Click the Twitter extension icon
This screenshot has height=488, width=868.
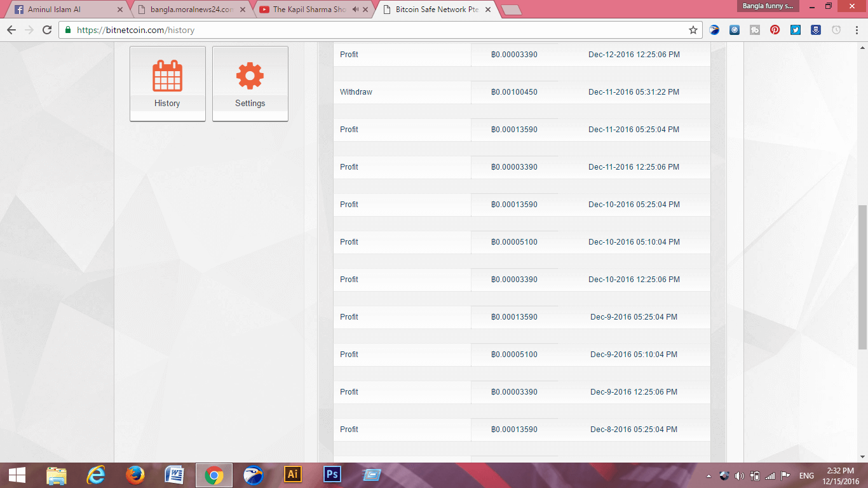pyautogui.click(x=795, y=30)
